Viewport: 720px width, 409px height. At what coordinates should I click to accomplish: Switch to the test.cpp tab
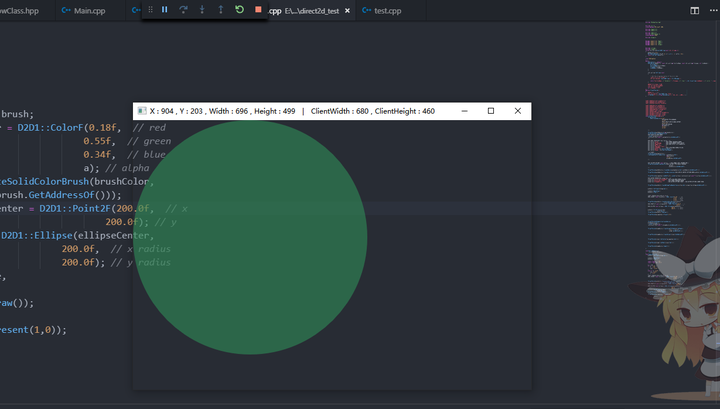click(382, 10)
